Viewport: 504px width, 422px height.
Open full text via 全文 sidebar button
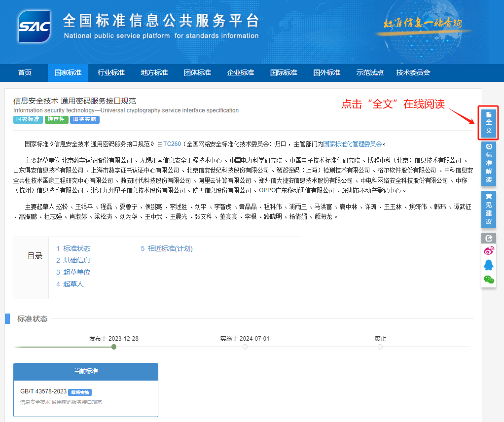(x=488, y=122)
